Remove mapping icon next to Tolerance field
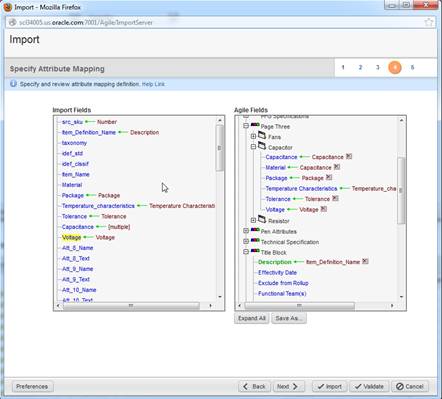The image size is (442, 399). [335, 198]
